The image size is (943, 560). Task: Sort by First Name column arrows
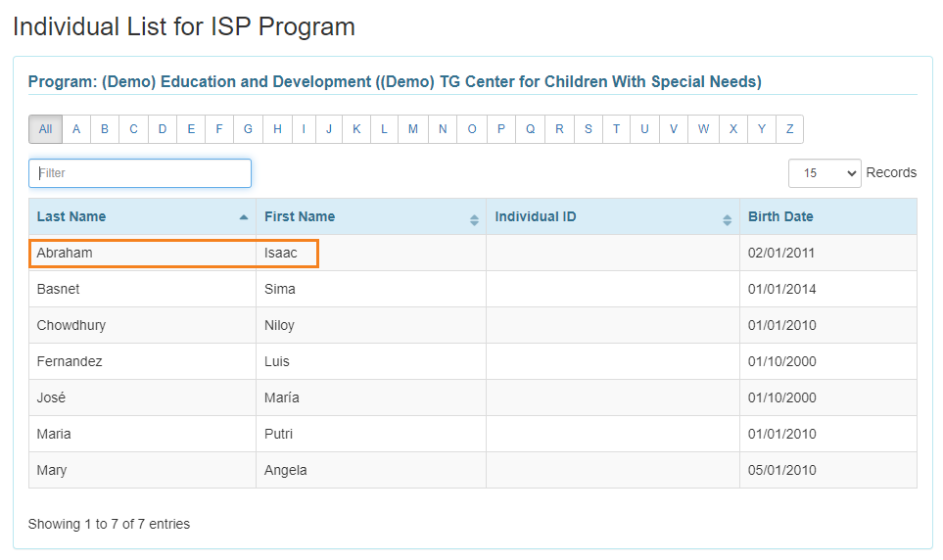[x=475, y=220]
